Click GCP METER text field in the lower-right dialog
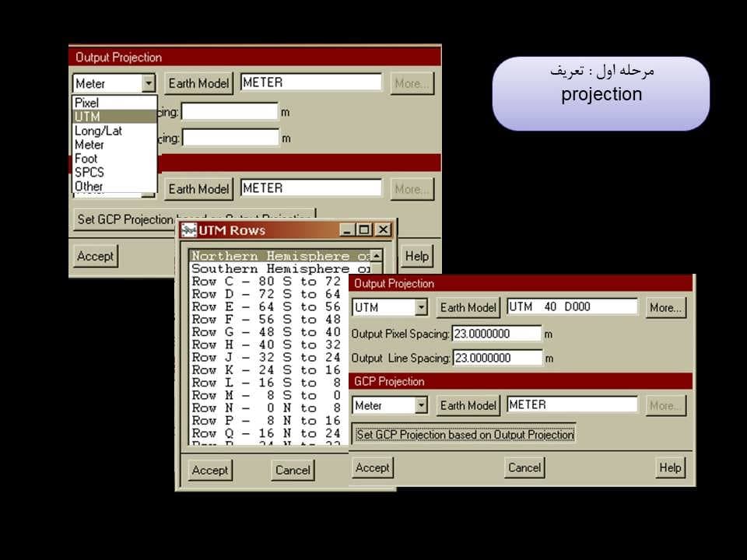This screenshot has height=560, width=747. 572,404
